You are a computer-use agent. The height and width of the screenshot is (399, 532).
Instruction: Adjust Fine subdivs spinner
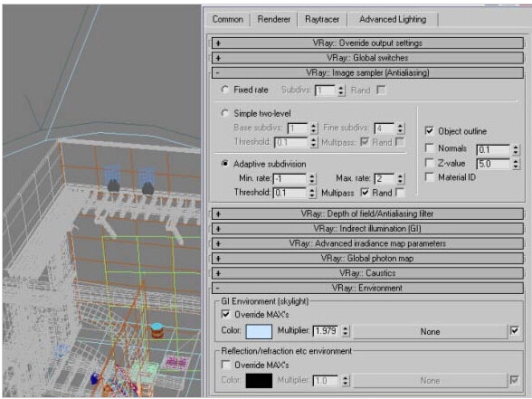coord(400,128)
